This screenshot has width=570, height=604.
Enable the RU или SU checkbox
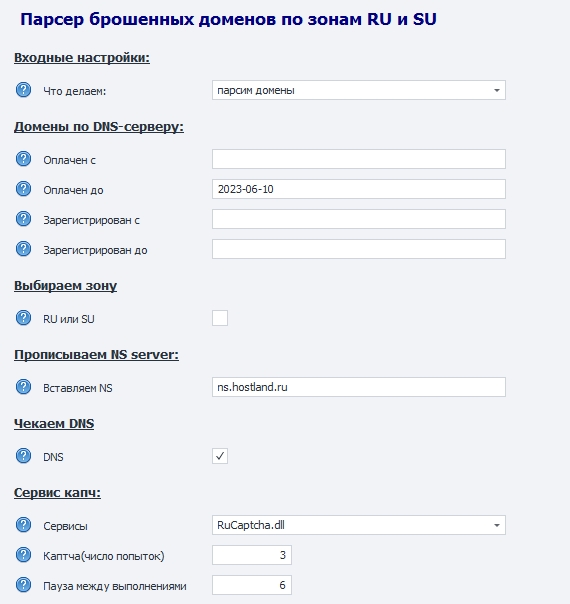coord(220,318)
